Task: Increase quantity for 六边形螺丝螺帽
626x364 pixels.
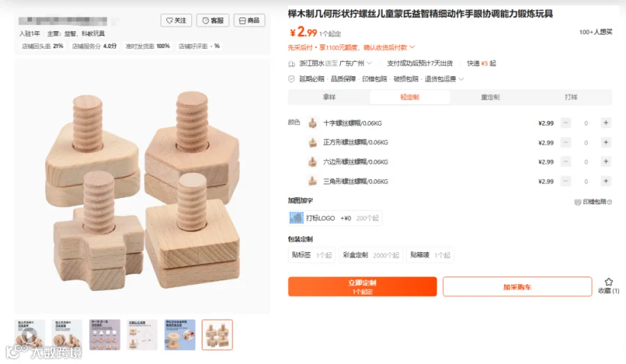Action: click(606, 161)
